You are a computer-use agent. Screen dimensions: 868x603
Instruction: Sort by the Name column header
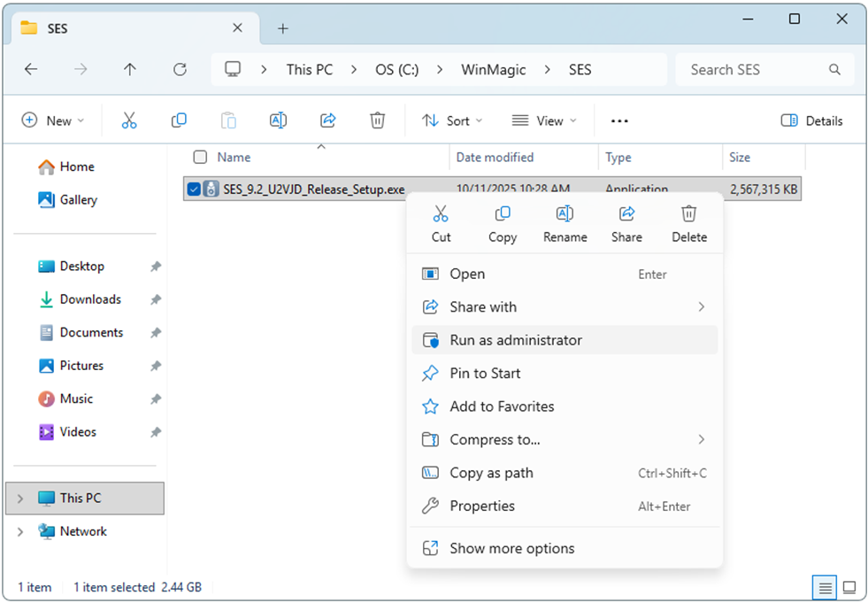(x=234, y=158)
